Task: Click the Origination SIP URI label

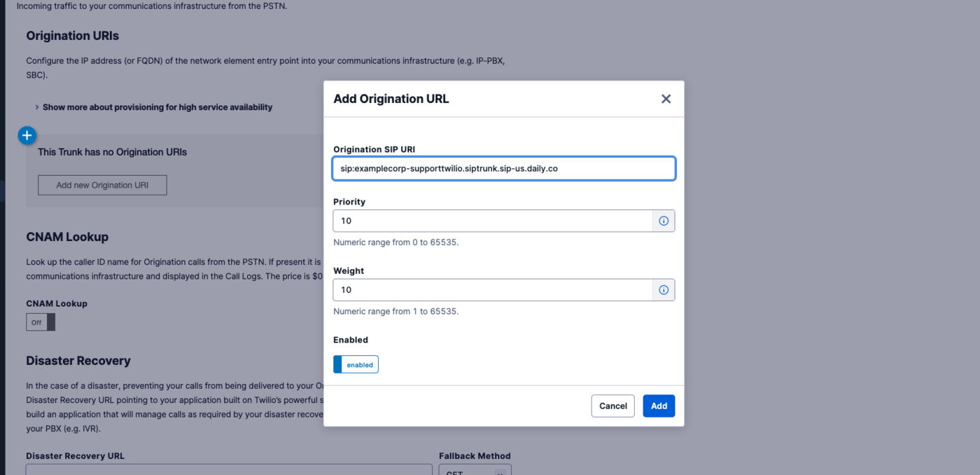Action: click(x=374, y=149)
